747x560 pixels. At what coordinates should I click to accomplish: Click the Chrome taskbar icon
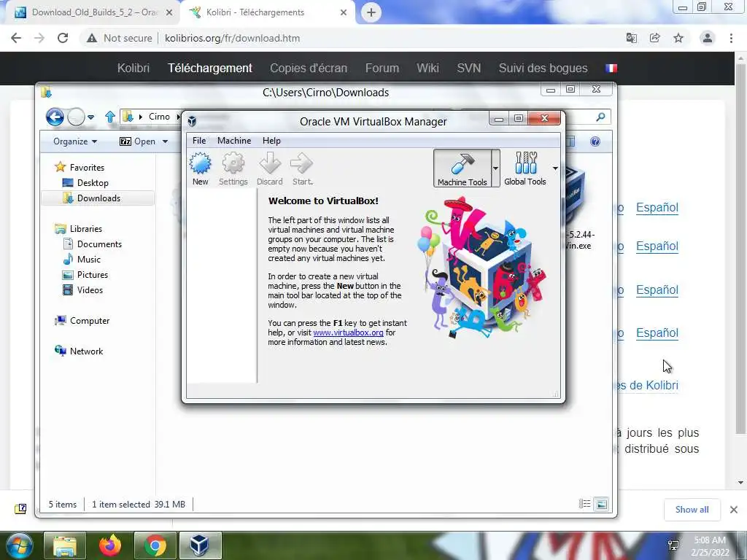pos(155,545)
